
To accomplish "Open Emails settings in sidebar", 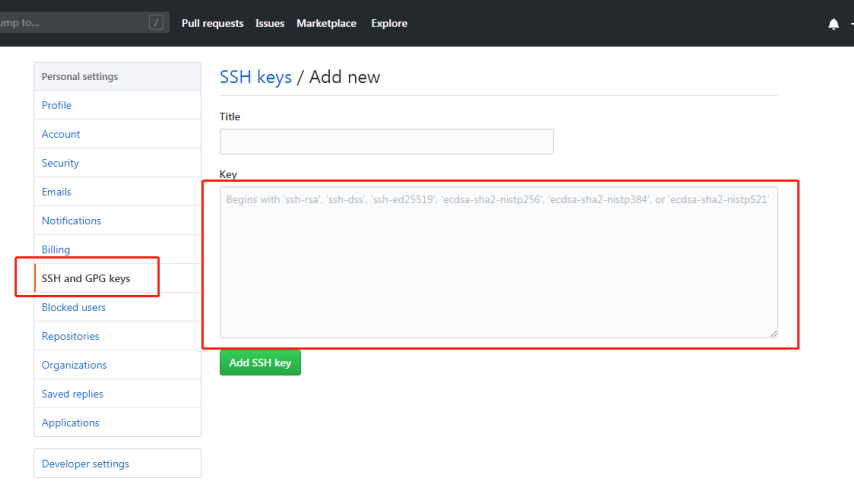I will 117,192.
